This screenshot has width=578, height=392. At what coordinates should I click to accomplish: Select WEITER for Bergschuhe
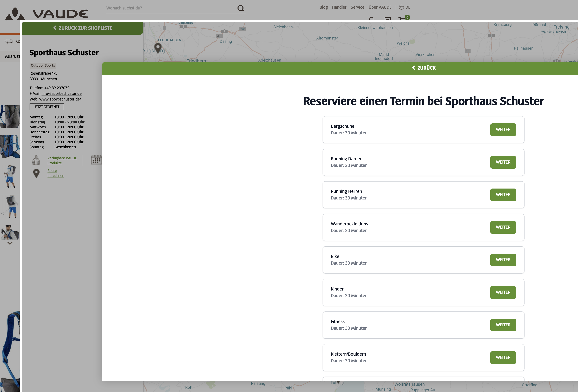[x=503, y=130]
